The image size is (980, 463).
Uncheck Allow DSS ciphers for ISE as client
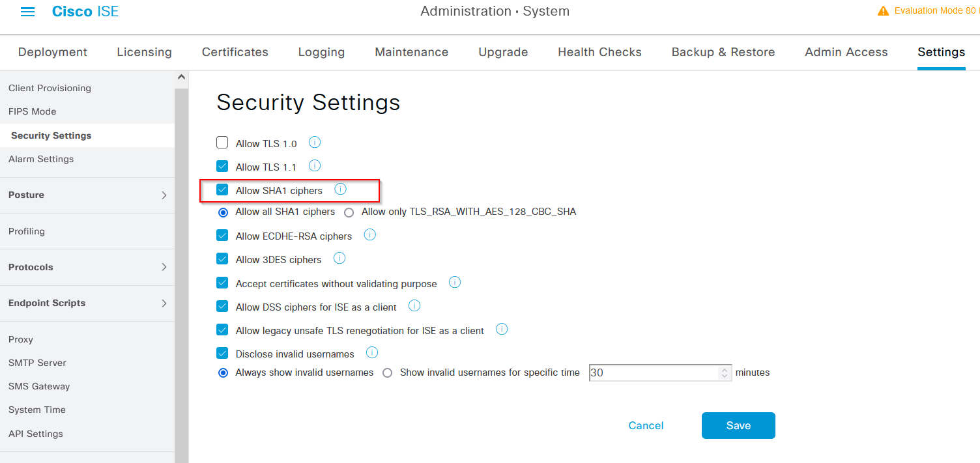coord(222,307)
